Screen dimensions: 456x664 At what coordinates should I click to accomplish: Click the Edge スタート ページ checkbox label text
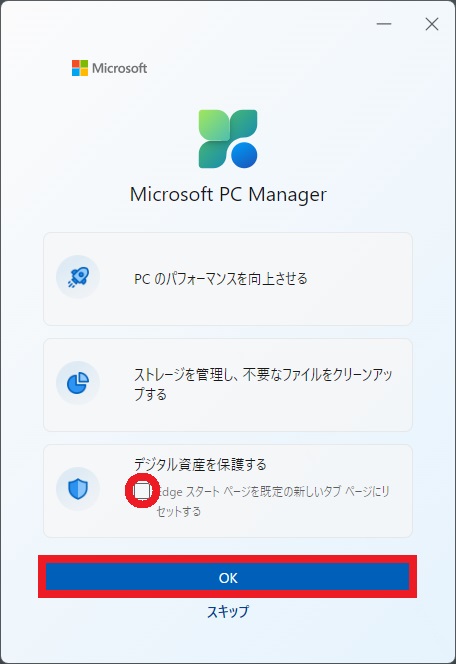(273, 501)
